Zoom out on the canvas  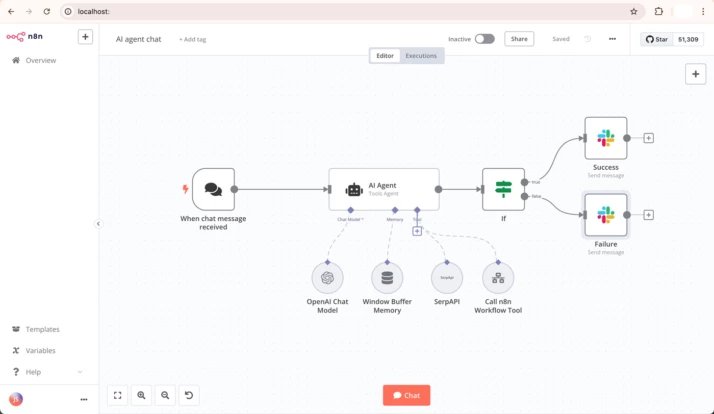tap(165, 395)
